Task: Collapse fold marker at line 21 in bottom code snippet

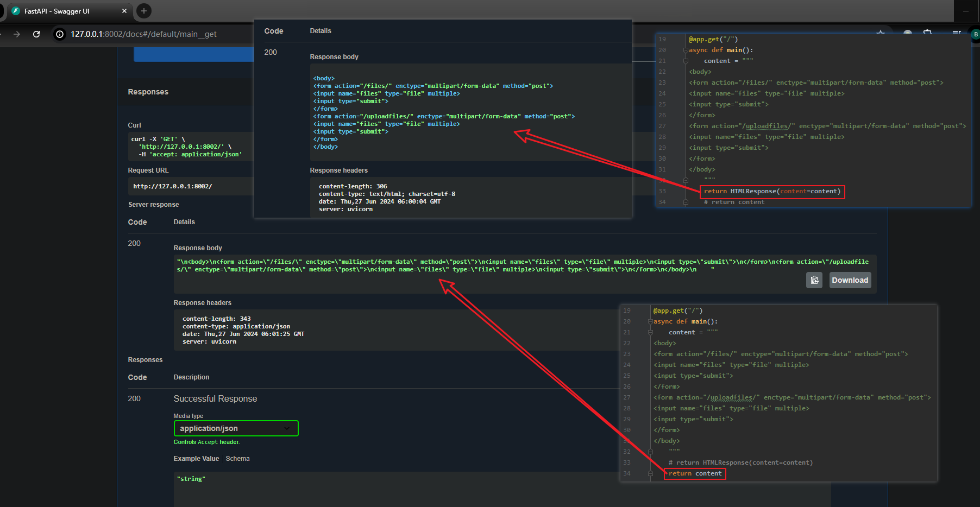Action: [x=650, y=332]
